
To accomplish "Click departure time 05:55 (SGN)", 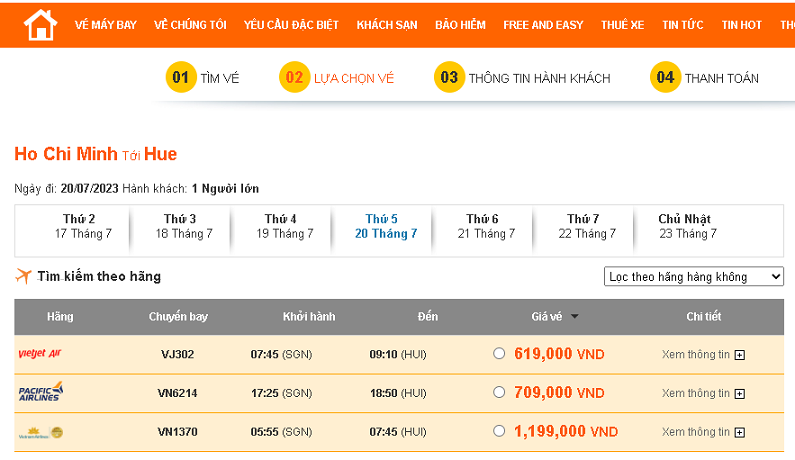I will point(281,432).
